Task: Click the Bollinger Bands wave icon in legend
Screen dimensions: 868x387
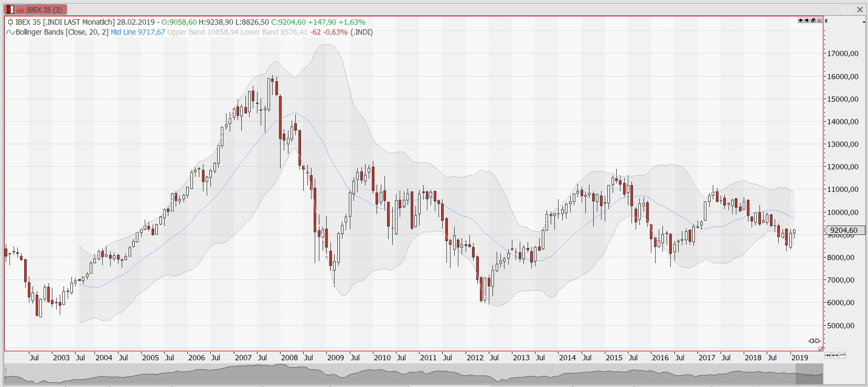Action: pyautogui.click(x=10, y=32)
